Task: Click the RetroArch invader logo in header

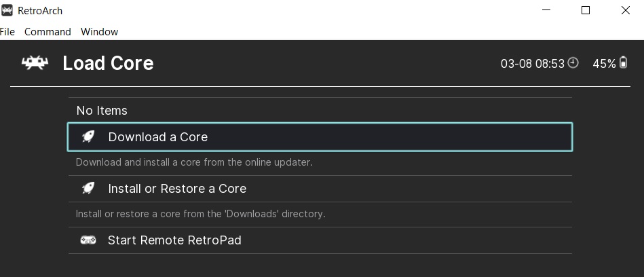Action: (35, 63)
